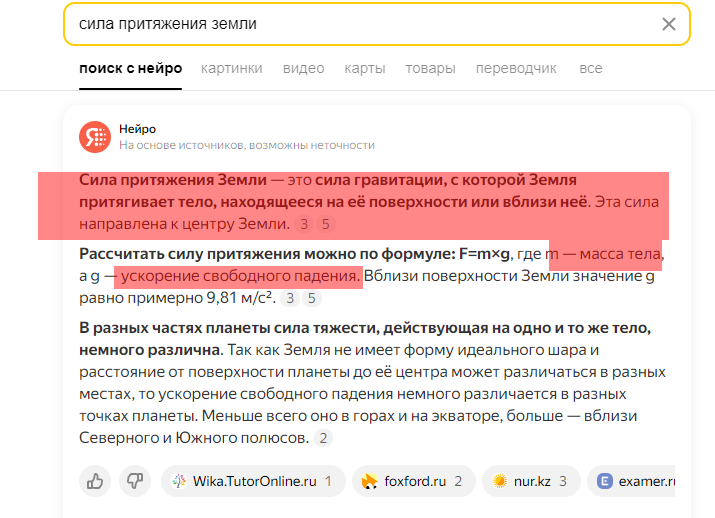Open the foxford.ru source chip
This screenshot has width=715, height=518.
pyautogui.click(x=414, y=481)
